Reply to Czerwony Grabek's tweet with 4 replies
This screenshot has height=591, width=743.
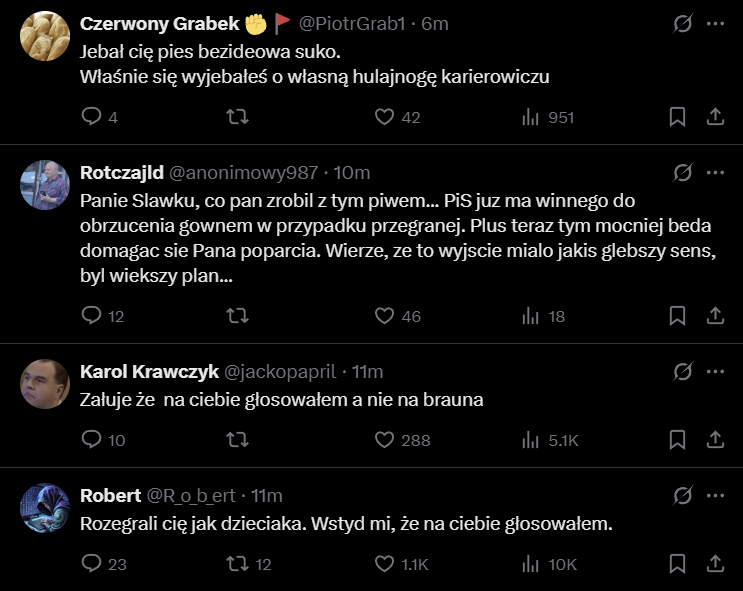coord(91,117)
